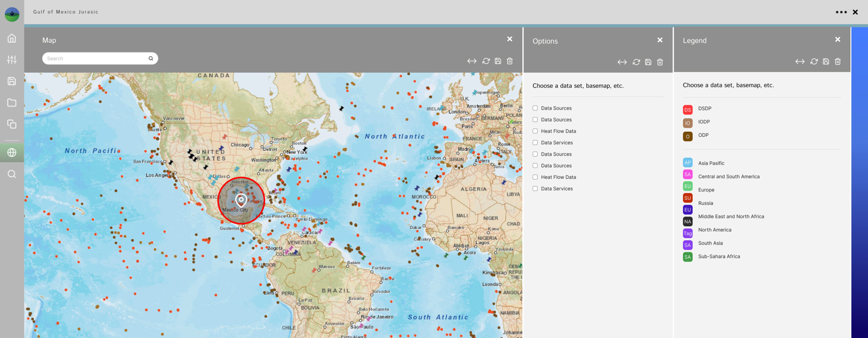Image resolution: width=868 pixels, height=338 pixels.
Task: Select the DSDP legend entry
Action: (x=705, y=109)
